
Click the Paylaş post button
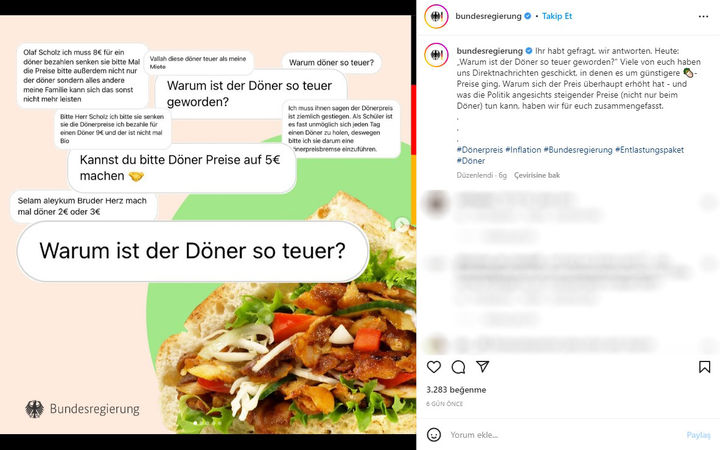(x=698, y=434)
